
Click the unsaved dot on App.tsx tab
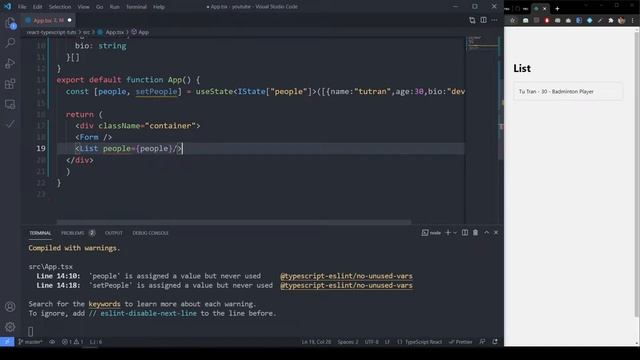69,20
